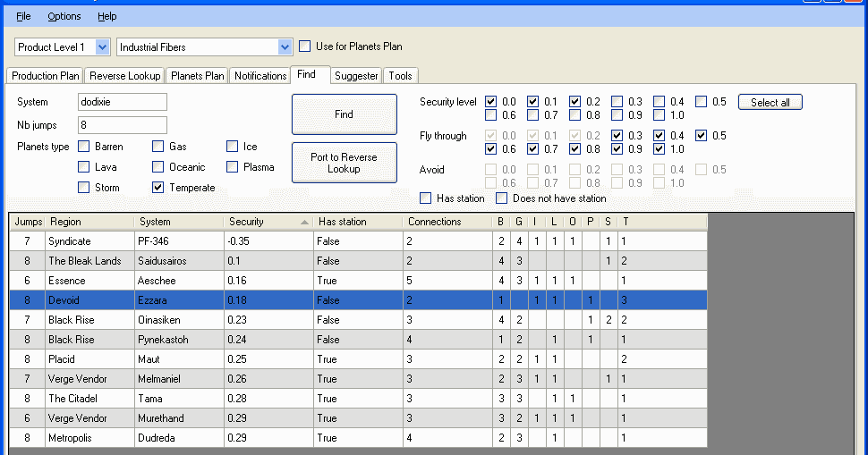Expand the Product Level 1 dropdown
The height and width of the screenshot is (455, 868).
[x=102, y=47]
